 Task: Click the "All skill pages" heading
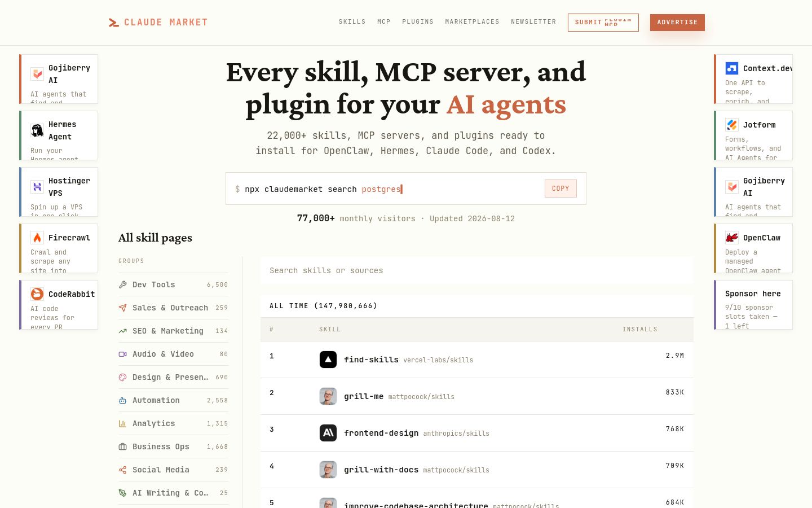tap(155, 238)
